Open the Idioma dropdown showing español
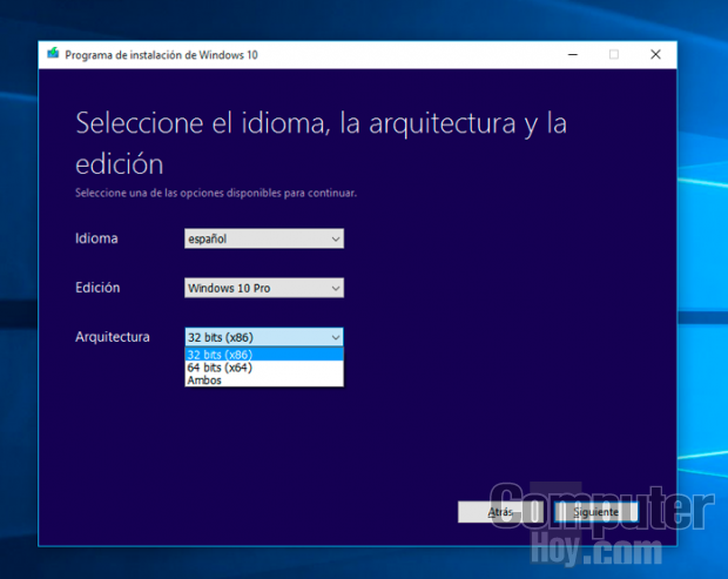The height and width of the screenshot is (579, 728). pyautogui.click(x=264, y=239)
